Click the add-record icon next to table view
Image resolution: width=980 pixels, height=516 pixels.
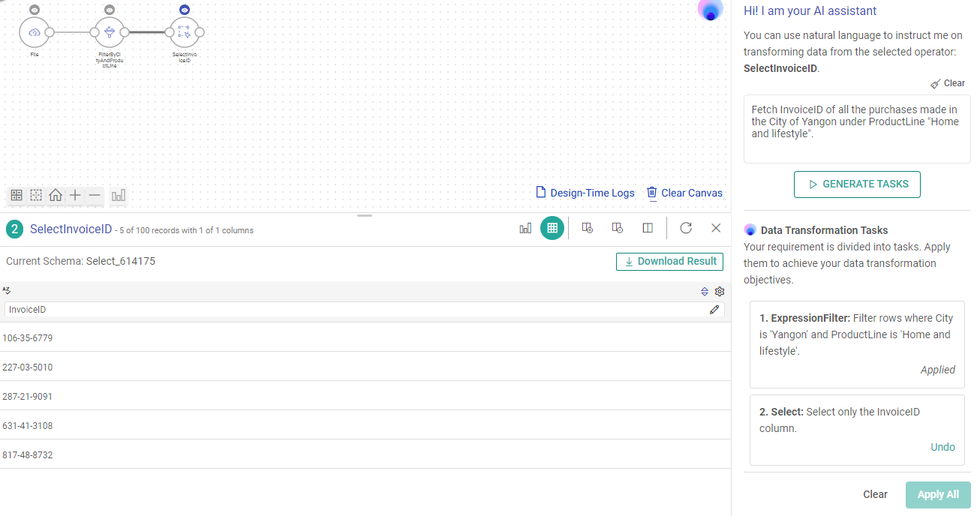(x=588, y=227)
